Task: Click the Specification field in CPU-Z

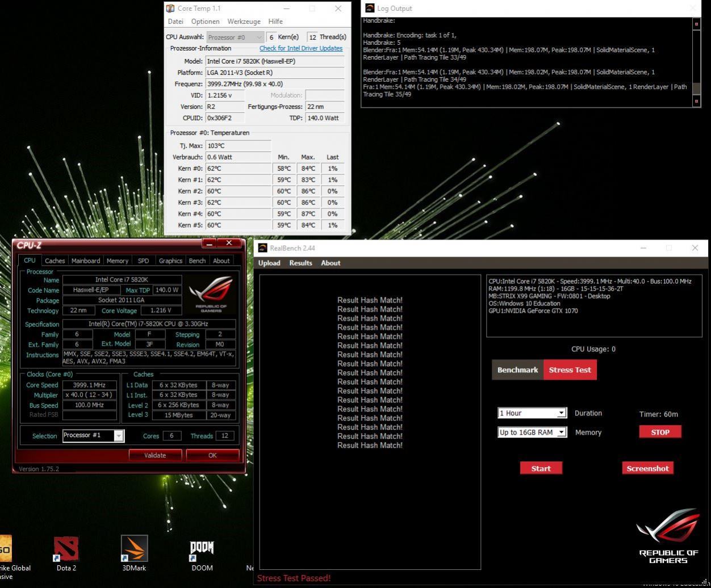Action: tap(150, 324)
